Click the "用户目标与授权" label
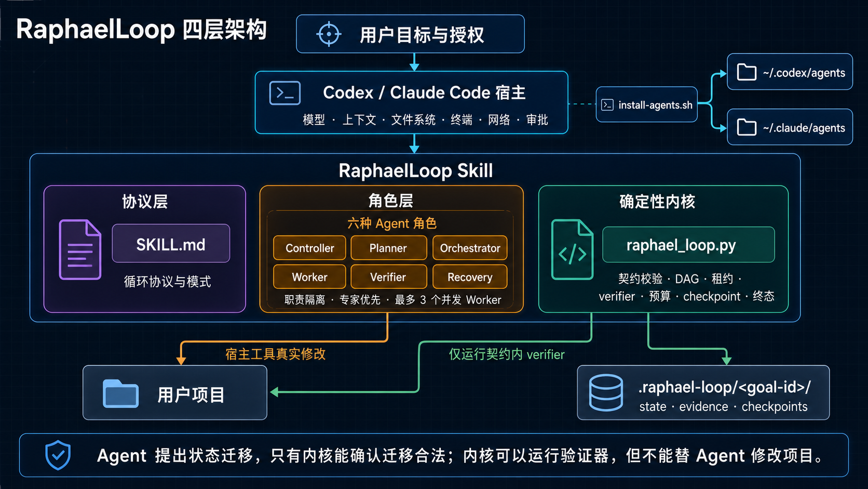This screenshot has width=868, height=489. [x=422, y=35]
